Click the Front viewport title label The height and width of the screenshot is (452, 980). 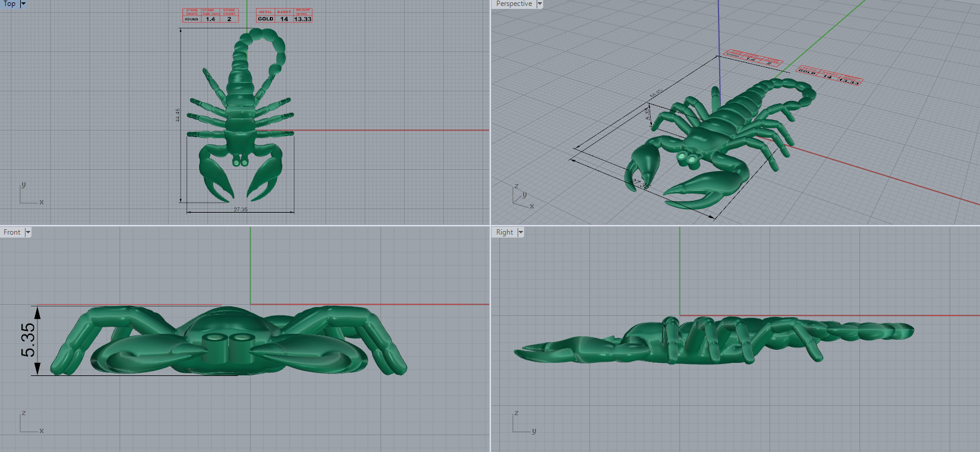(12, 232)
